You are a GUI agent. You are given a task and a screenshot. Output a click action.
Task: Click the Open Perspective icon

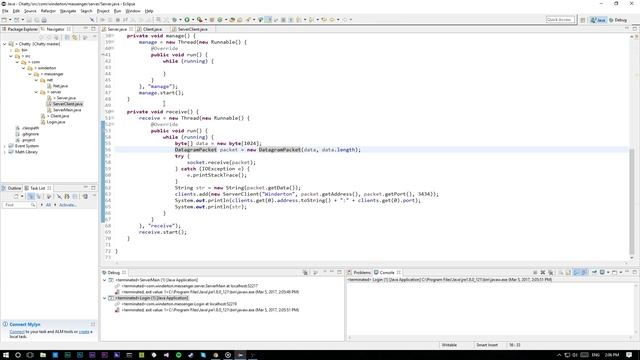(583, 20)
